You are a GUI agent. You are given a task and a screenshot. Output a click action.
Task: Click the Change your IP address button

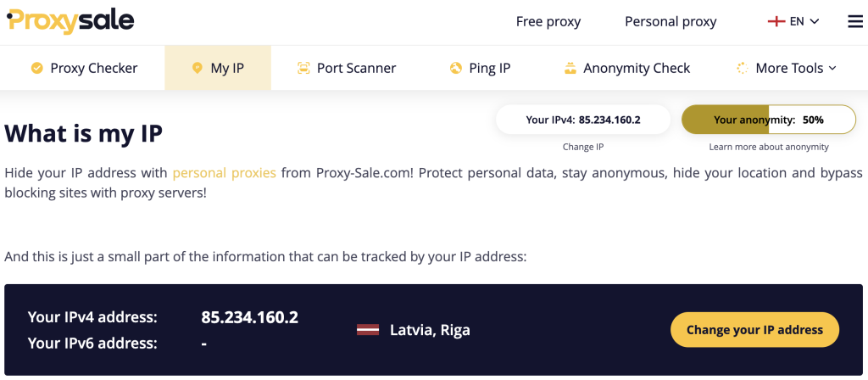pyautogui.click(x=754, y=330)
